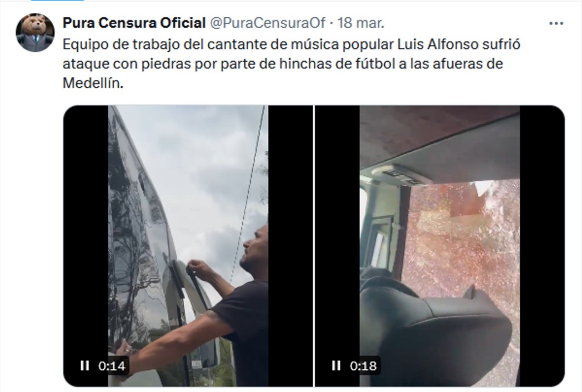Open the teddy bear avatar profile picture
The height and width of the screenshot is (392, 582).
click(35, 32)
